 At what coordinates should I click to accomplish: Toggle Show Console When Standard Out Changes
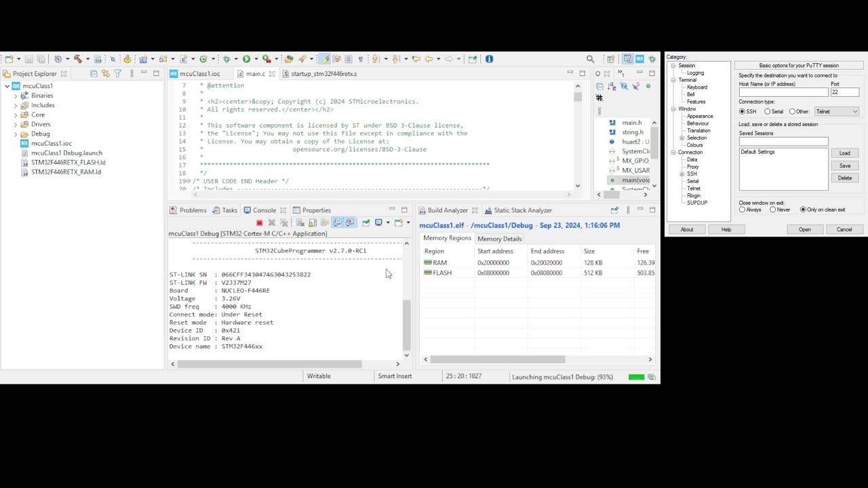338,222
